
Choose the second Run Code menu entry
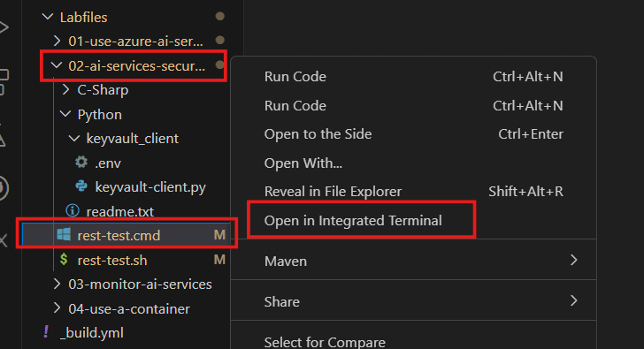pos(295,106)
